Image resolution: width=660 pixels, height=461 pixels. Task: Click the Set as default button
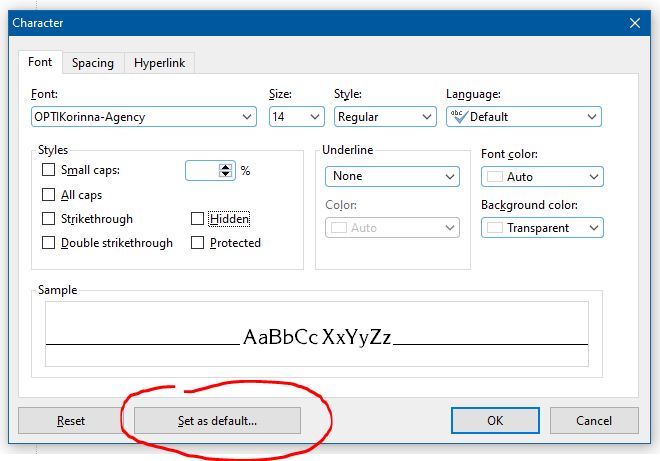217,421
